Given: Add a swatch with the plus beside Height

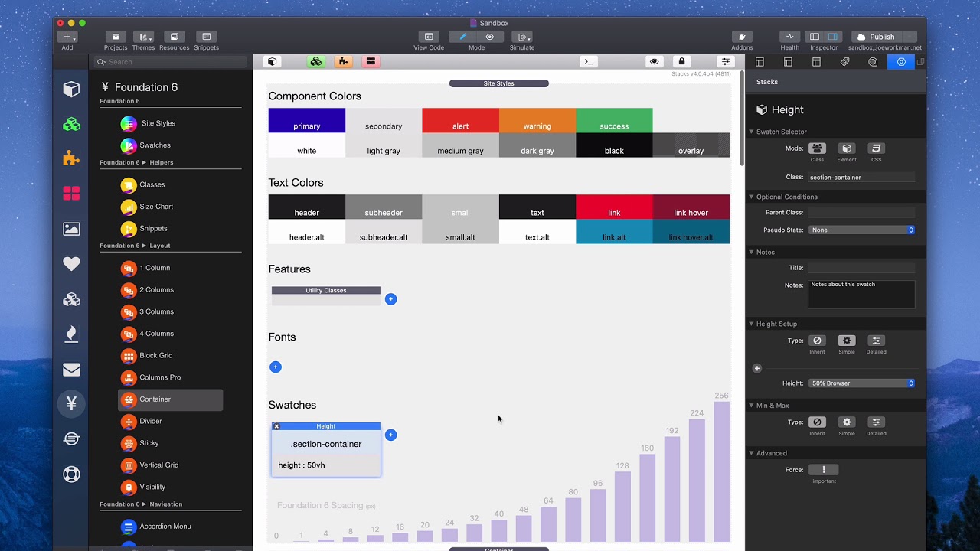Looking at the screenshot, I should pyautogui.click(x=390, y=435).
